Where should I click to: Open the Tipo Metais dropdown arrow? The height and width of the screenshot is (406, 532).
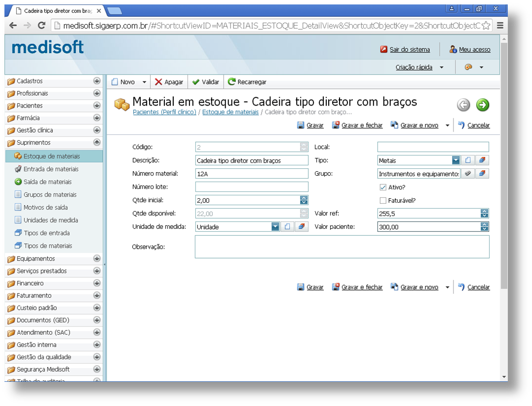pyautogui.click(x=456, y=160)
